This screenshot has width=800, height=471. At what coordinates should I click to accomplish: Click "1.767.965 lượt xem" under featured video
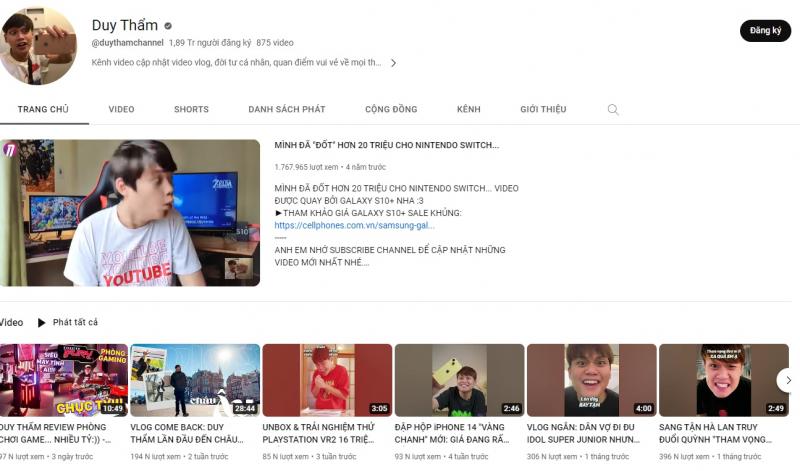(x=306, y=167)
